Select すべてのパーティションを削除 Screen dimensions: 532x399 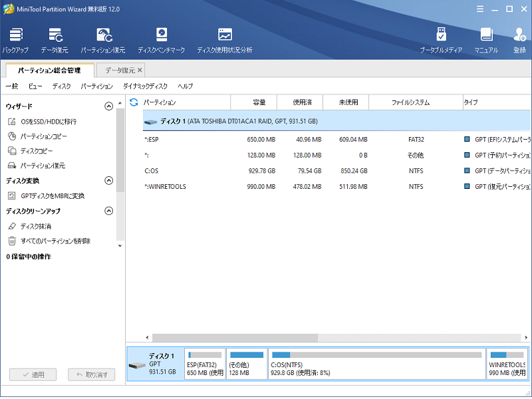[49, 241]
